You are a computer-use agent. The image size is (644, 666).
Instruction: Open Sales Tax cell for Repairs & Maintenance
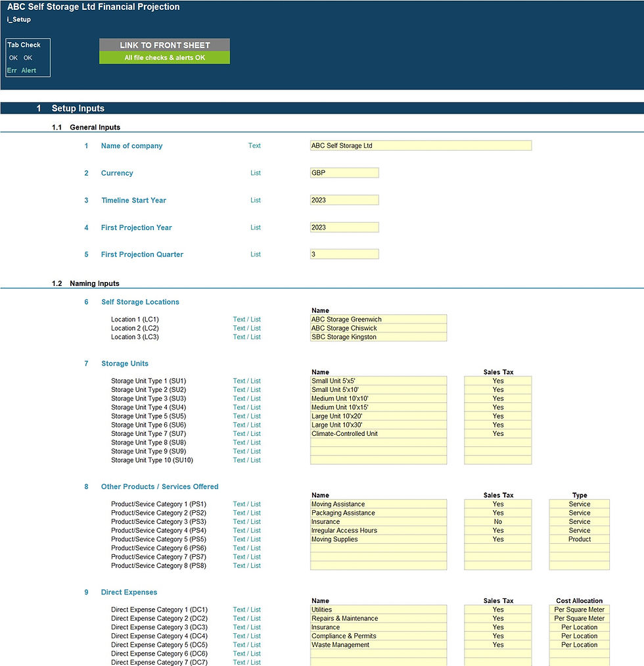pyautogui.click(x=498, y=619)
